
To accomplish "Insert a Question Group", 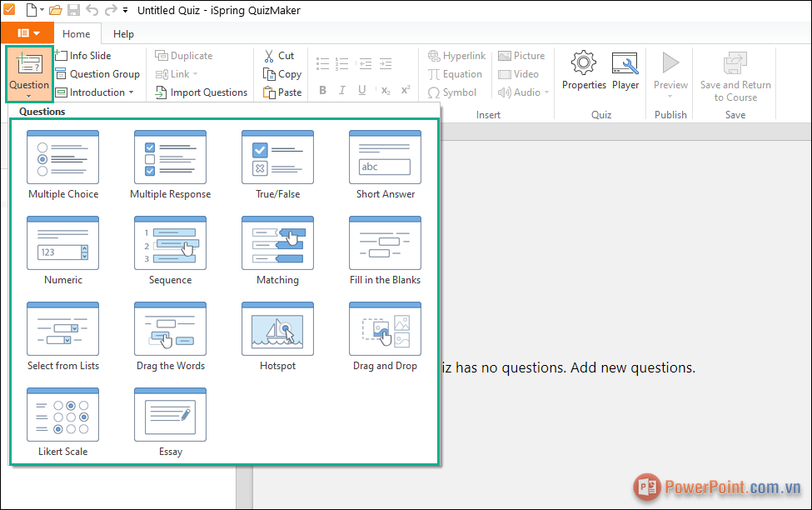I will pos(97,74).
